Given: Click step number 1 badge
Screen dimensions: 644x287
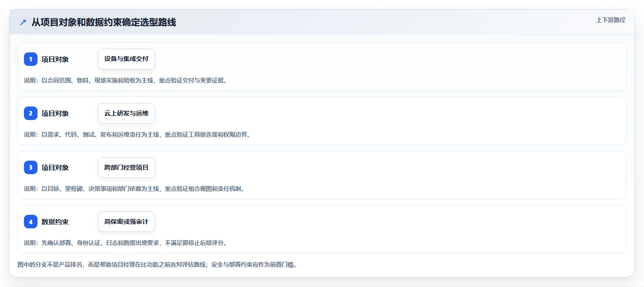Looking at the screenshot, I should coord(31,59).
